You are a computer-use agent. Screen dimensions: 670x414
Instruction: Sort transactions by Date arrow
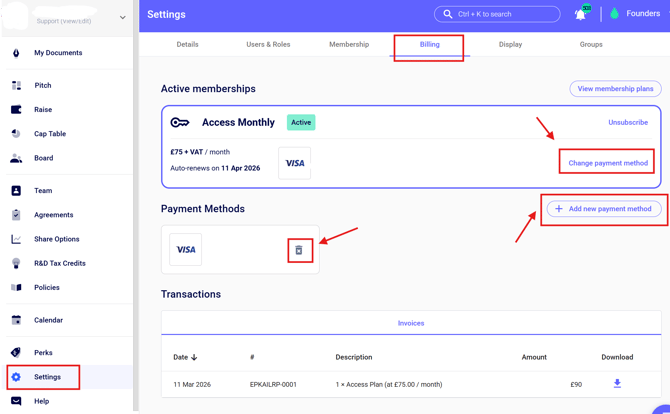pos(194,357)
